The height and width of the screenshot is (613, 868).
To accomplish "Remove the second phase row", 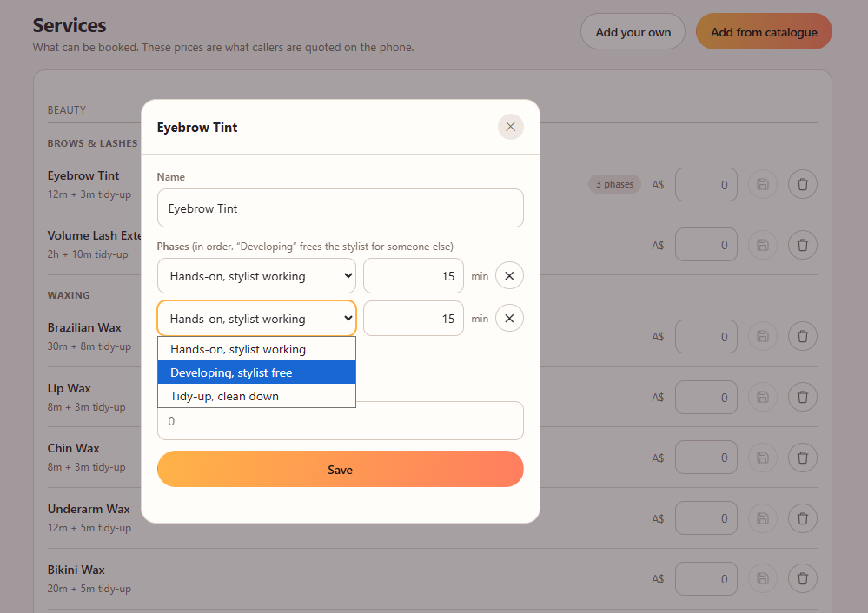I will 509,318.
